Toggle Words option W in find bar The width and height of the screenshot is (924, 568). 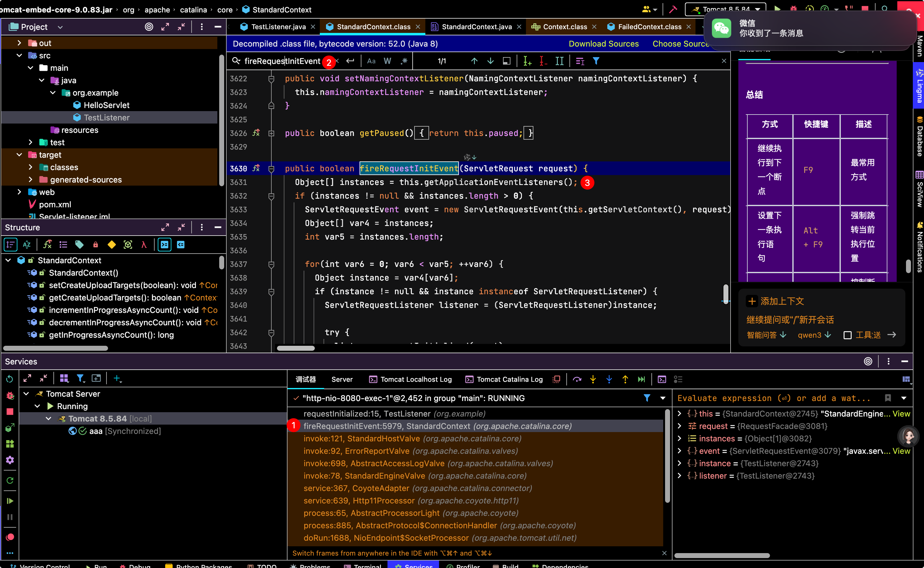387,61
